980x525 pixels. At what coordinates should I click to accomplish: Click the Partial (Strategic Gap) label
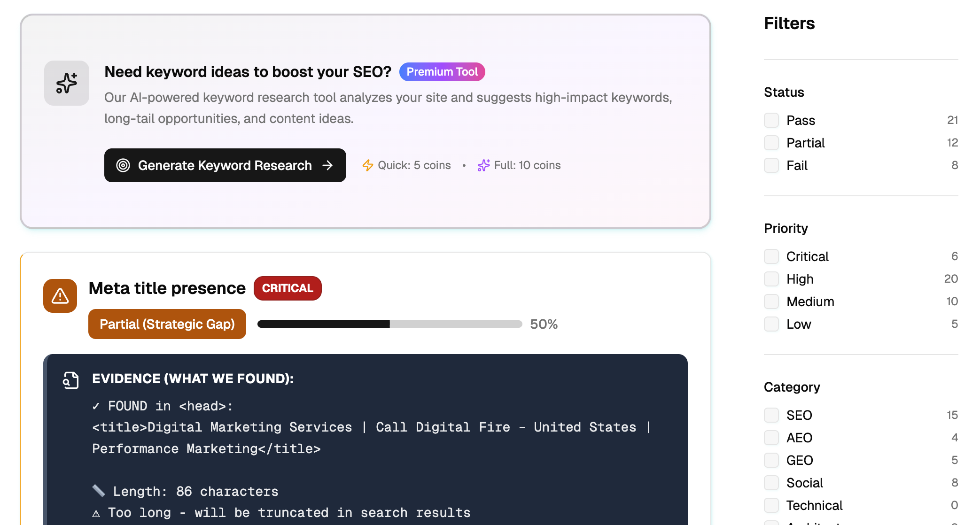(167, 324)
